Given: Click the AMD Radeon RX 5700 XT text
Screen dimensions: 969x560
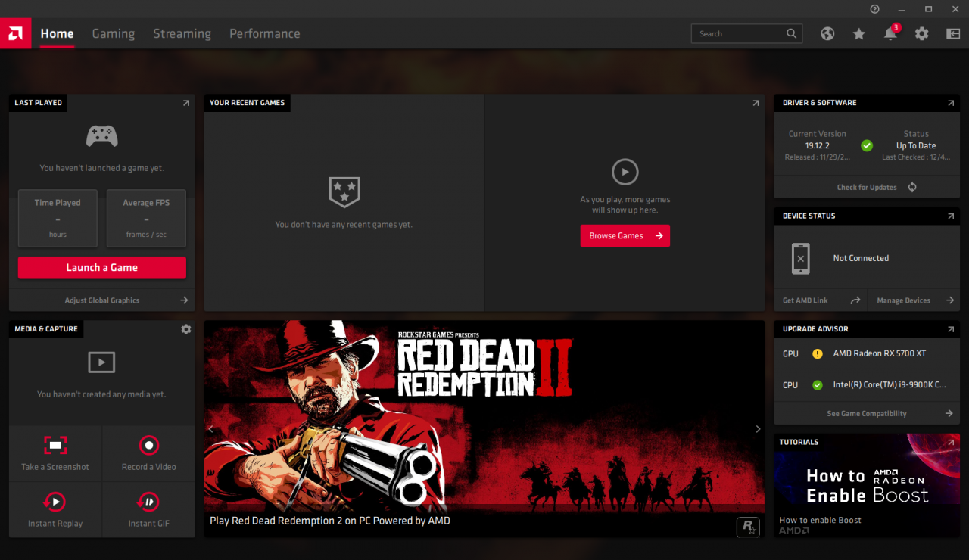Looking at the screenshot, I should point(880,353).
